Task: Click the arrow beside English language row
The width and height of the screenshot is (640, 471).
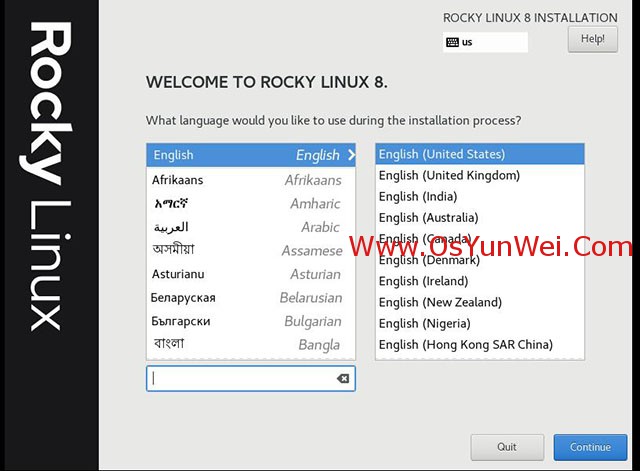Action: [351, 155]
